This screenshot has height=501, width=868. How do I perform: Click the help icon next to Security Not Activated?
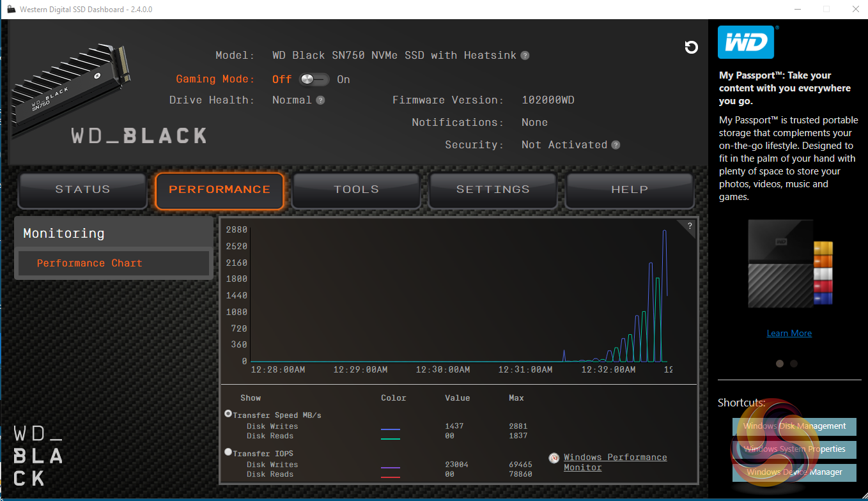click(616, 145)
